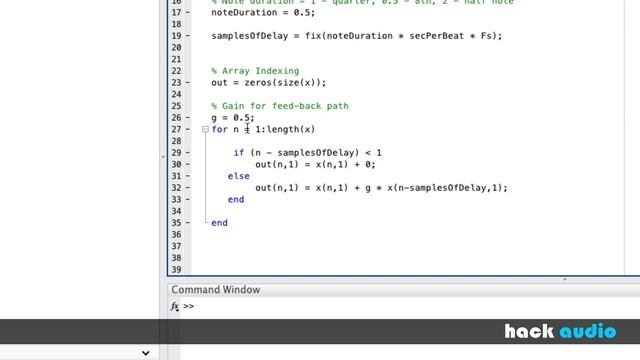This screenshot has height=360, width=640.
Task: Set breakpoint dash on line 29
Action: point(187,153)
